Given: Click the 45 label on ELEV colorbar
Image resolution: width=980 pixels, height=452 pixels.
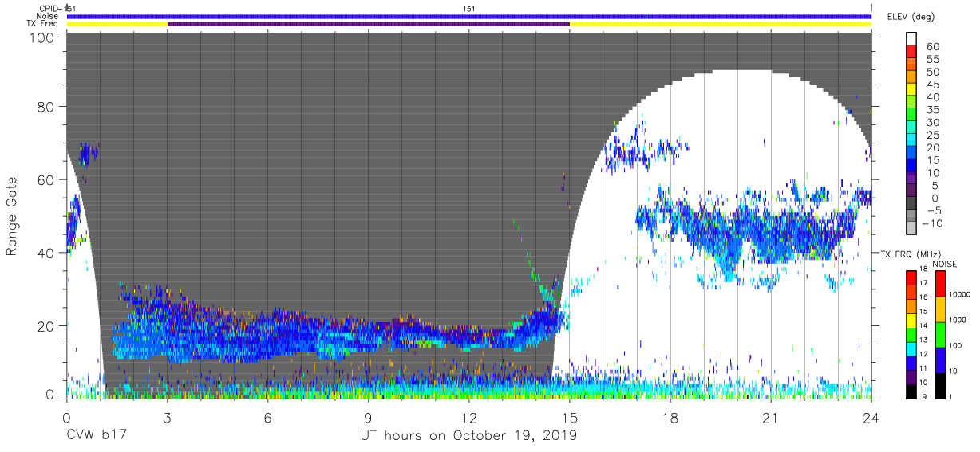Looking at the screenshot, I should [x=931, y=85].
